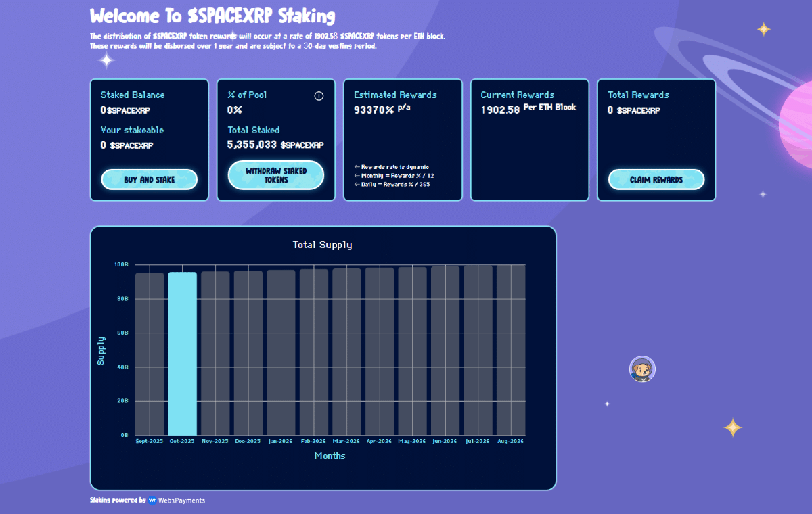The height and width of the screenshot is (514, 812).
Task: Select the Nov-2025 supply bar
Action: (215, 353)
